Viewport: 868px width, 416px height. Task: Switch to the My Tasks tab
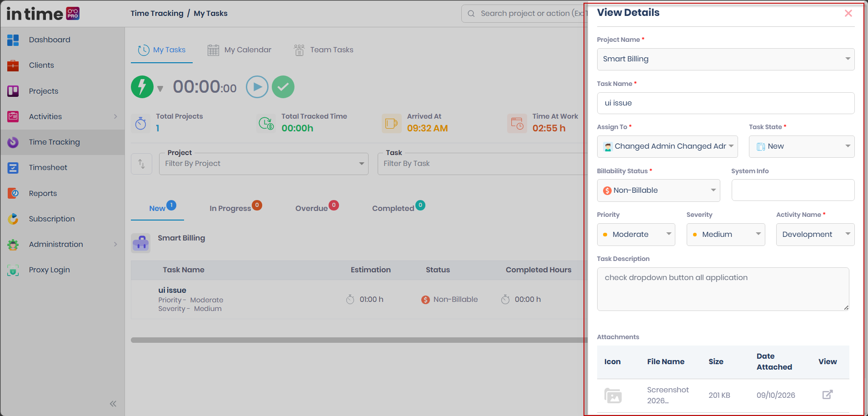click(162, 50)
